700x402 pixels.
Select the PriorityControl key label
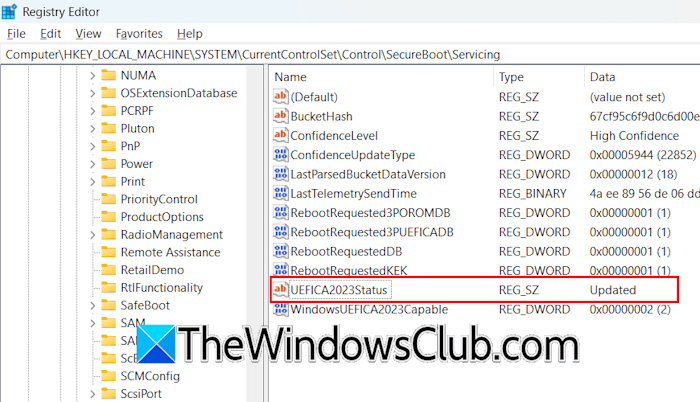[159, 199]
